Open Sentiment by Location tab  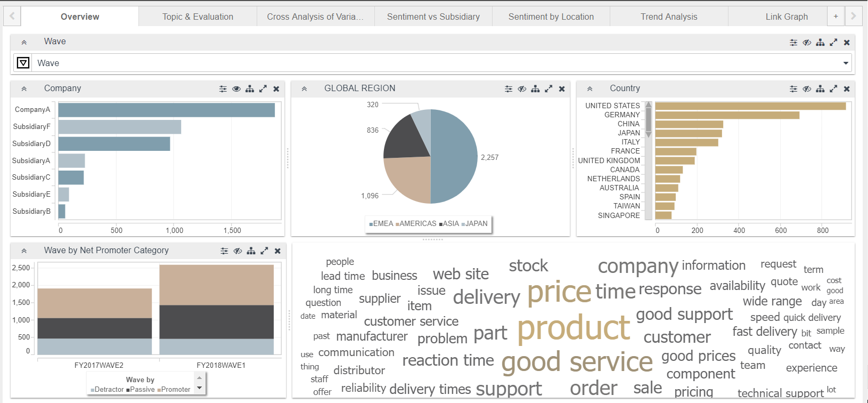pos(551,17)
